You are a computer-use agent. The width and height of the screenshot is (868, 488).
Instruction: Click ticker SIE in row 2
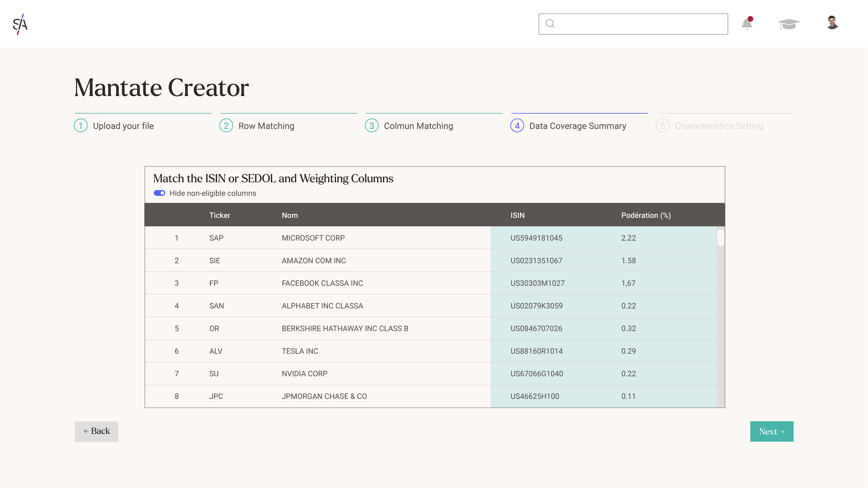click(215, 261)
